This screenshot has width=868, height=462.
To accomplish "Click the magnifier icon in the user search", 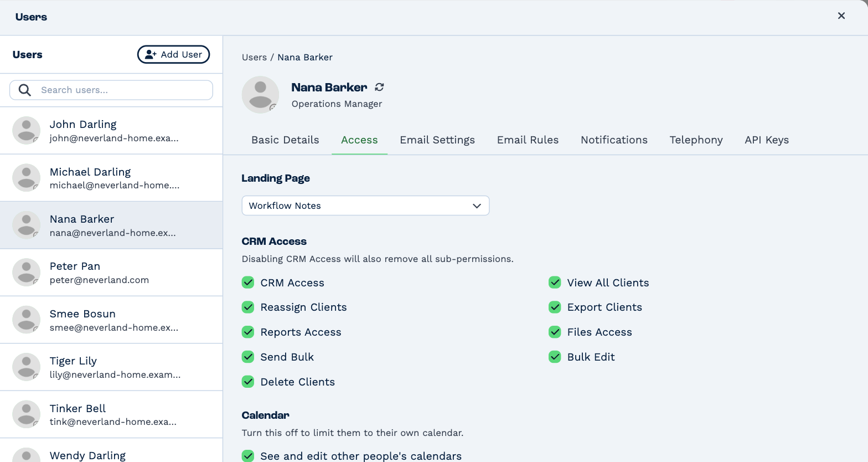I will point(25,90).
